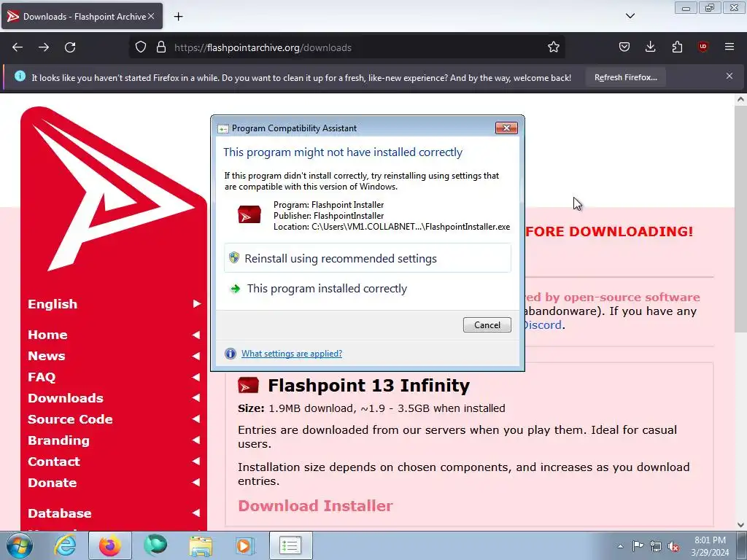Go to Downloads in the sidebar
Screen dimensions: 747x560
coord(65,398)
